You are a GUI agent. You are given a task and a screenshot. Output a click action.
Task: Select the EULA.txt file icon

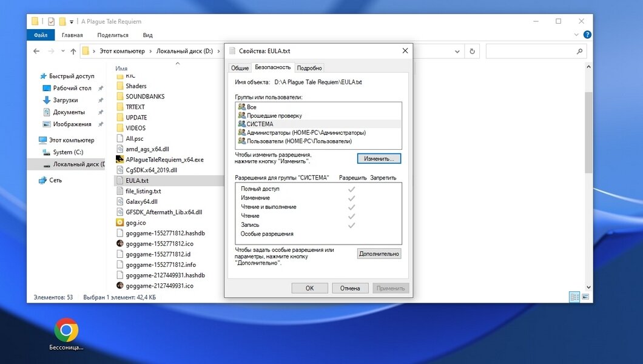pos(120,180)
